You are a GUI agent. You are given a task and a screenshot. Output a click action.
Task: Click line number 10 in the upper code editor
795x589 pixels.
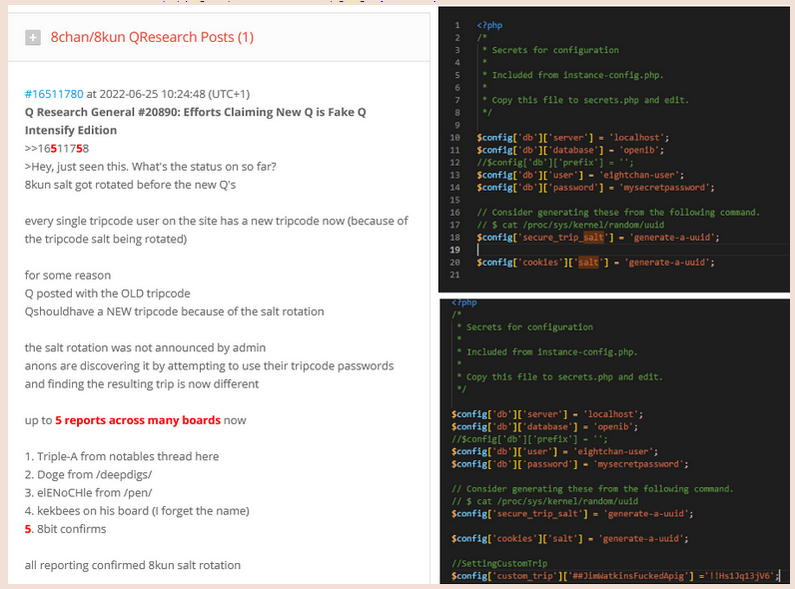[x=455, y=137]
